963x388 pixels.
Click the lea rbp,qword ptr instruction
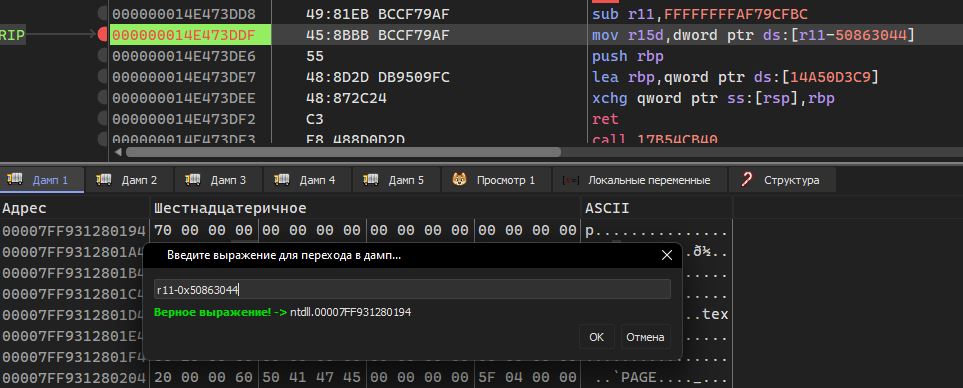[x=735, y=77]
